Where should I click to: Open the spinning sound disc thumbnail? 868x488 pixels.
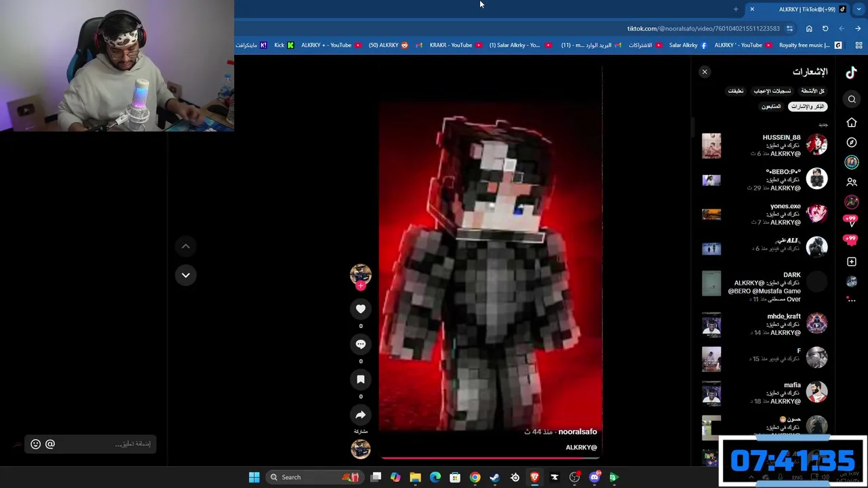click(x=361, y=449)
